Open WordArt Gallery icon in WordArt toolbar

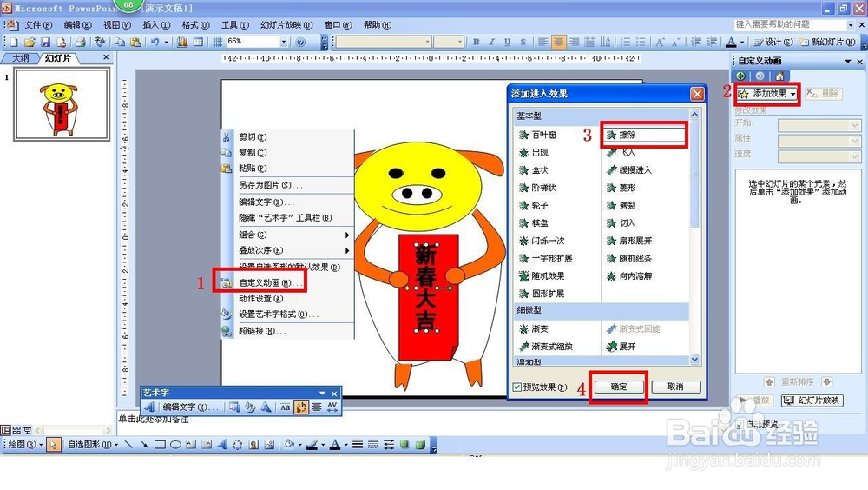pyautogui.click(x=234, y=407)
